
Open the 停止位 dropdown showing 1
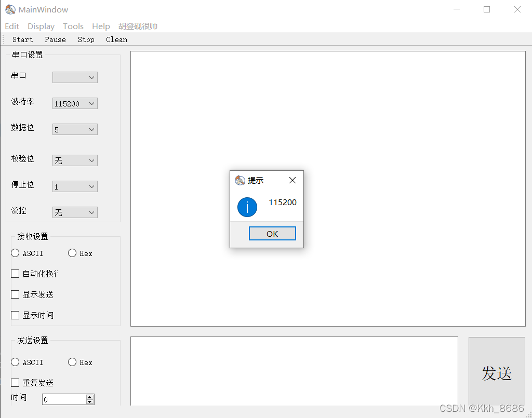(75, 186)
